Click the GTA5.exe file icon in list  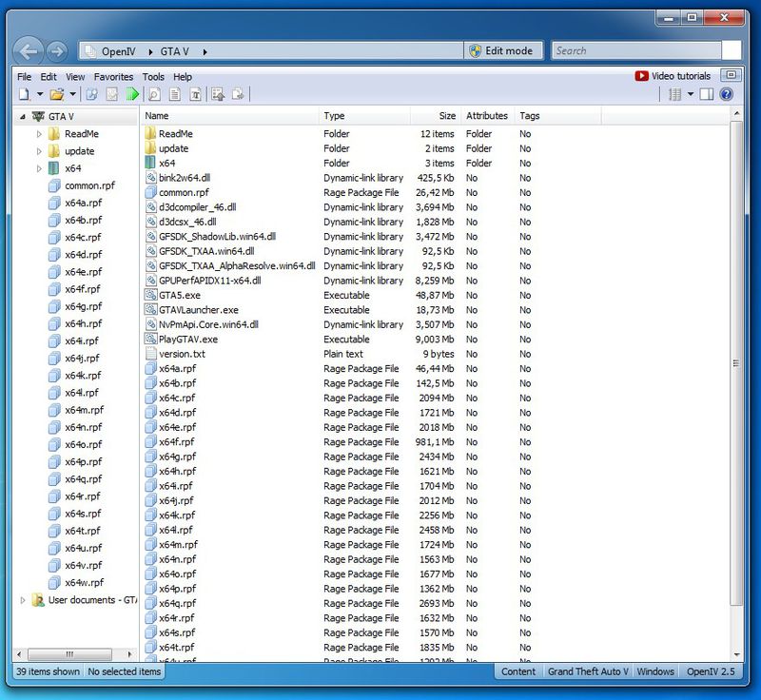coord(150,295)
